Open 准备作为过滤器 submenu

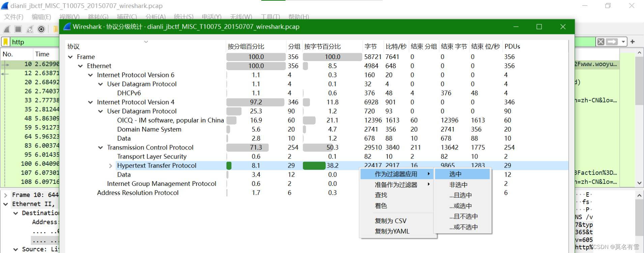point(397,185)
